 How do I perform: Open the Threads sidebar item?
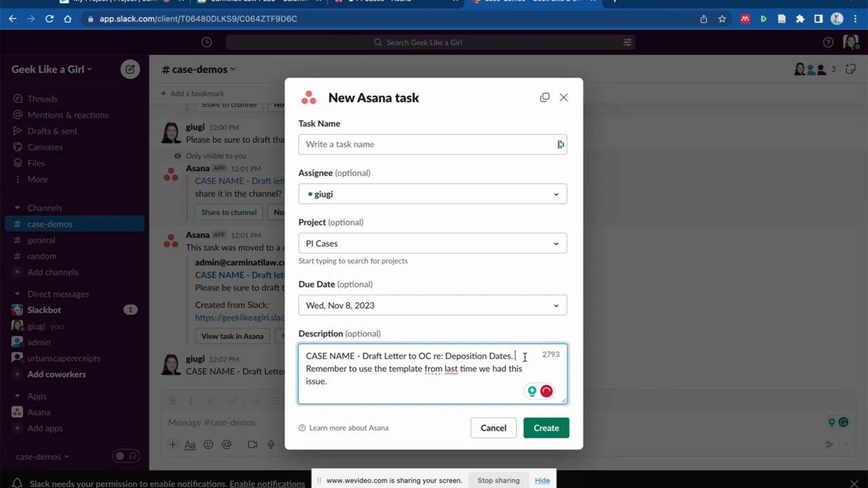(42, 99)
